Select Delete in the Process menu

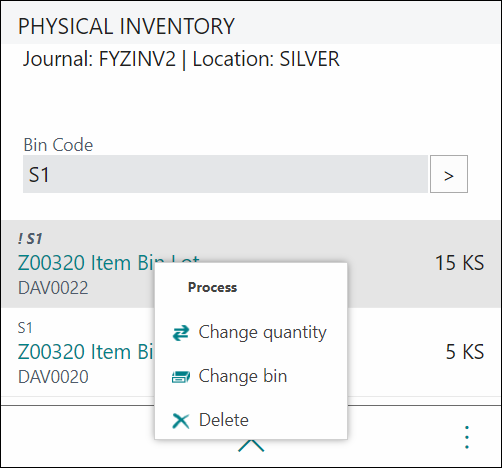(251, 420)
